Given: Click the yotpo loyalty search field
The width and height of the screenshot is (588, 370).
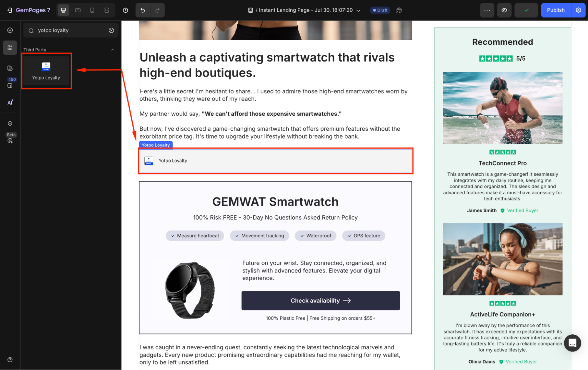Looking at the screenshot, I should tap(71, 30).
